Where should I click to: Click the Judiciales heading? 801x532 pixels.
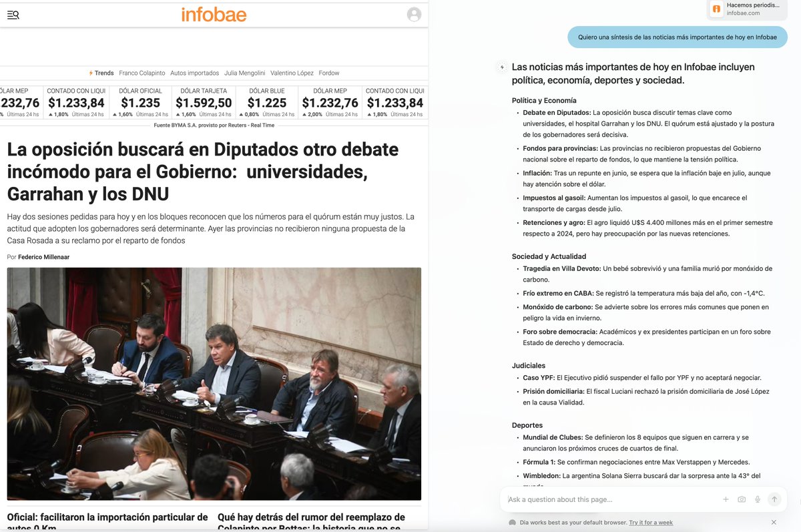tap(529, 366)
